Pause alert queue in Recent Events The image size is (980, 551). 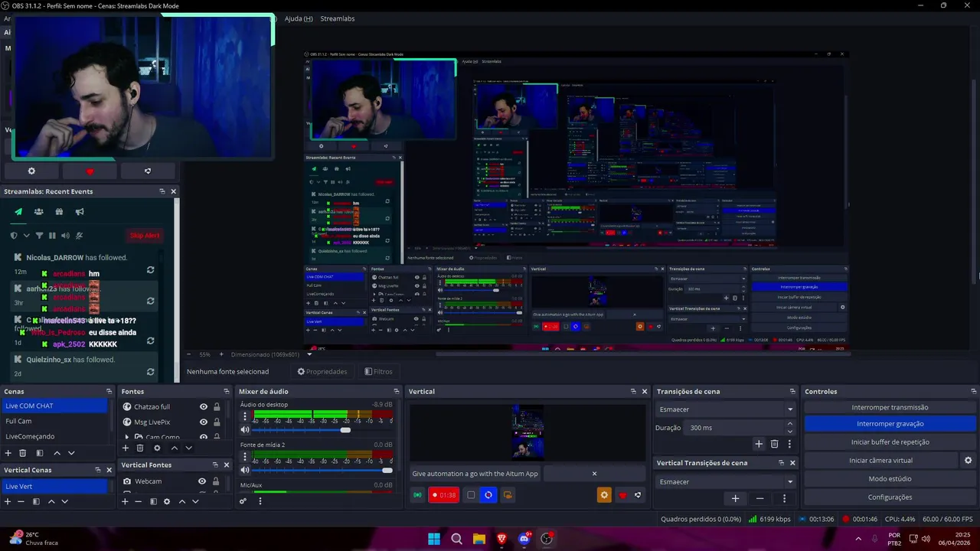point(52,236)
